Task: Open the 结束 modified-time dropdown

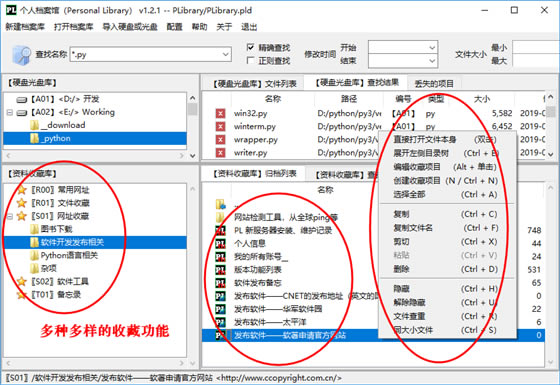Action: pyautogui.click(x=432, y=61)
